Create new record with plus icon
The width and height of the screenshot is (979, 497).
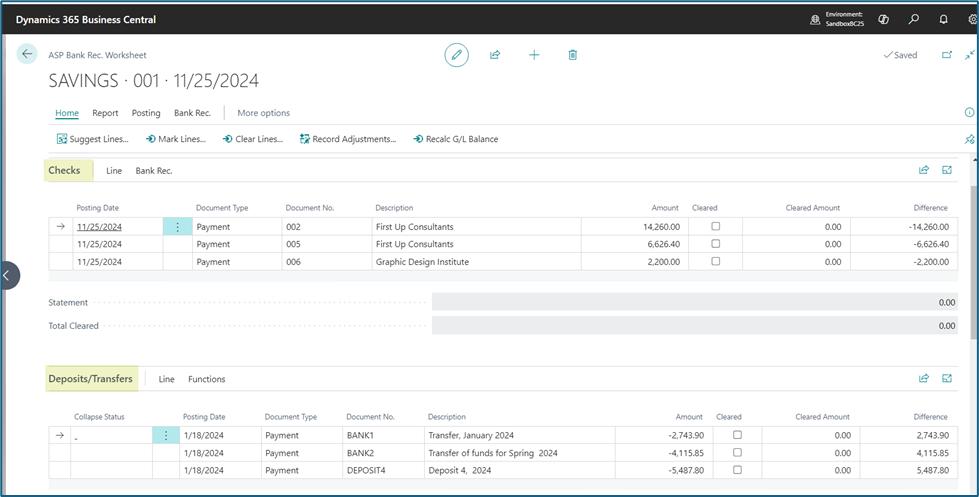click(534, 55)
